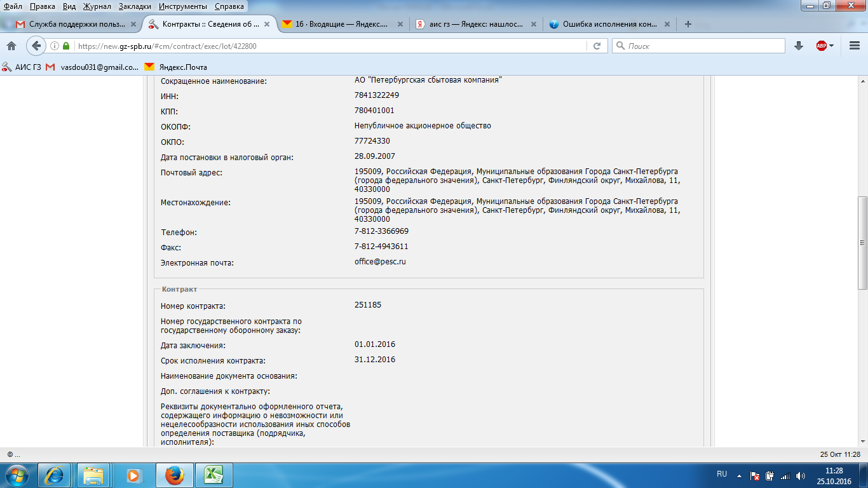Focus the URL address bar

pyautogui.click(x=329, y=46)
